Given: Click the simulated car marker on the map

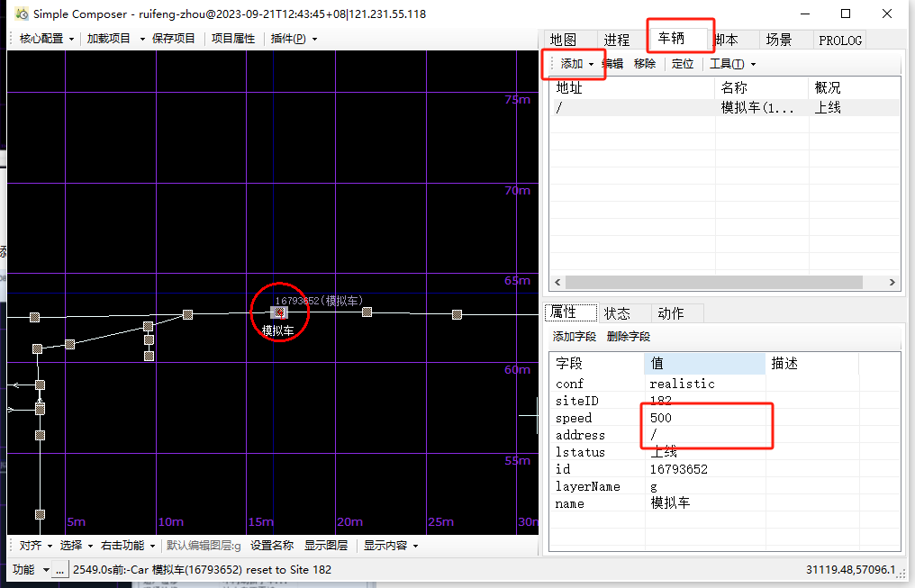Looking at the screenshot, I should 279,312.
